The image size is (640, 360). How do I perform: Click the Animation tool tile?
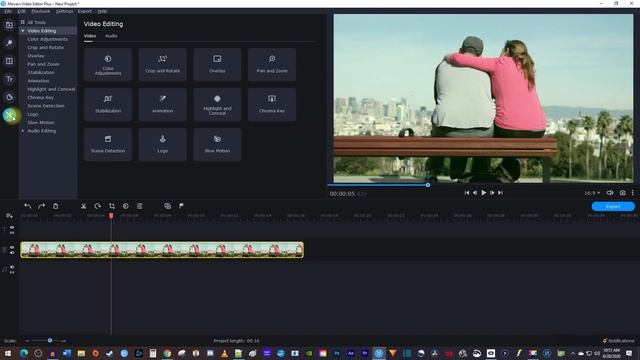coord(162,104)
